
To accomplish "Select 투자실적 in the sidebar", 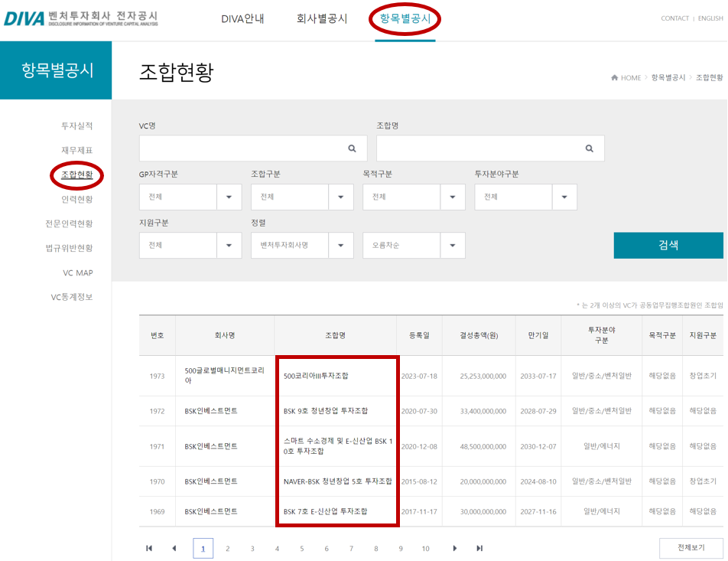I will pos(77,126).
